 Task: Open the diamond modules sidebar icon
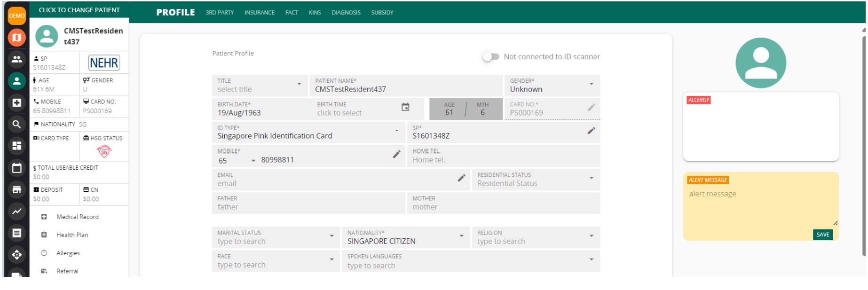(16, 255)
